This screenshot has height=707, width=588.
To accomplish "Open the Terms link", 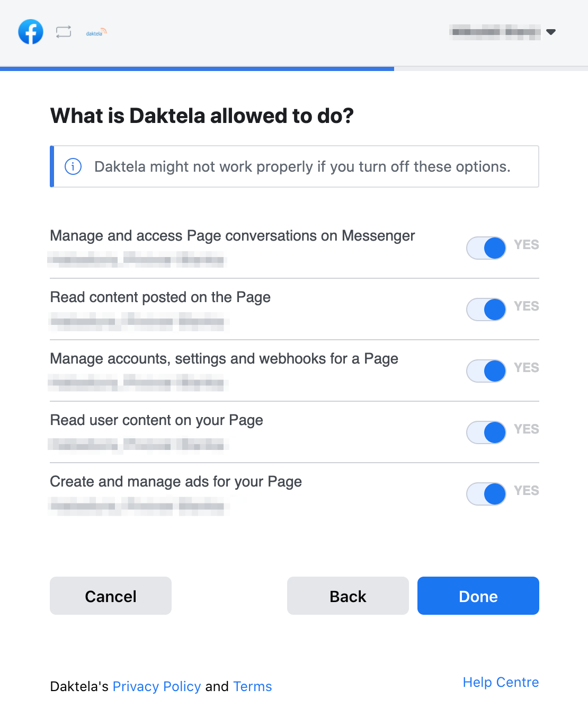I will tap(253, 686).
